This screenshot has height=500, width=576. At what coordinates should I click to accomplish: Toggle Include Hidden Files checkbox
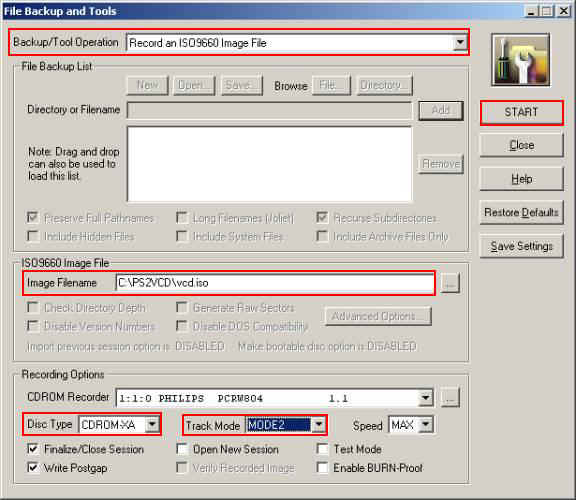[33, 236]
